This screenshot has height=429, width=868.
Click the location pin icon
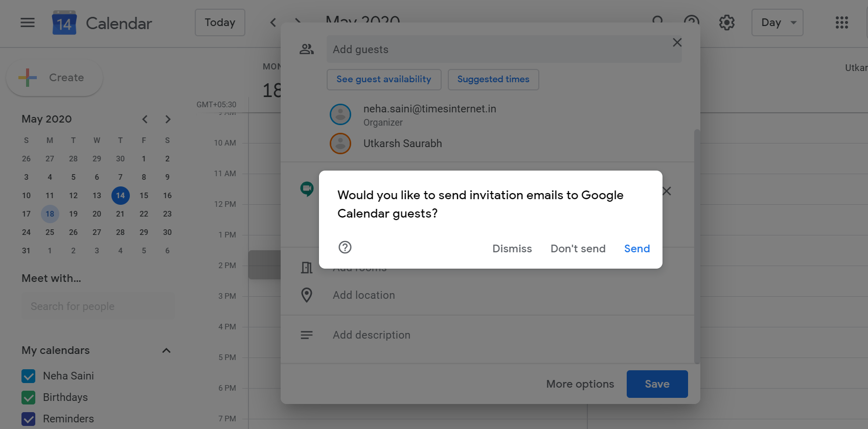[307, 295]
